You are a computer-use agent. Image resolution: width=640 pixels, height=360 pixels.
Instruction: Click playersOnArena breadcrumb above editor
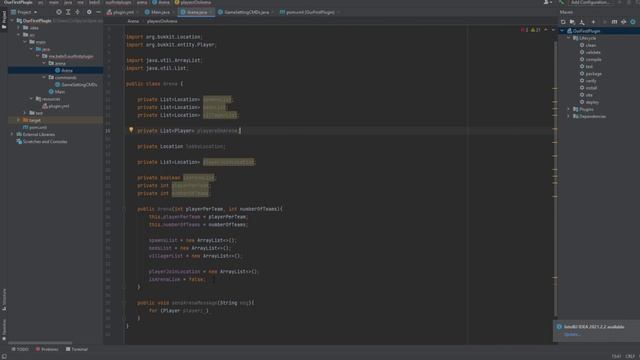pyautogui.click(x=162, y=21)
